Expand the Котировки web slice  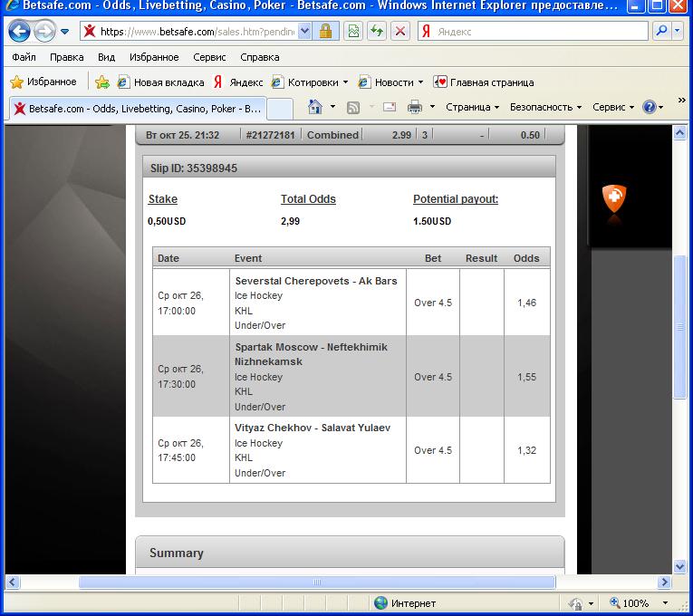click(x=310, y=82)
